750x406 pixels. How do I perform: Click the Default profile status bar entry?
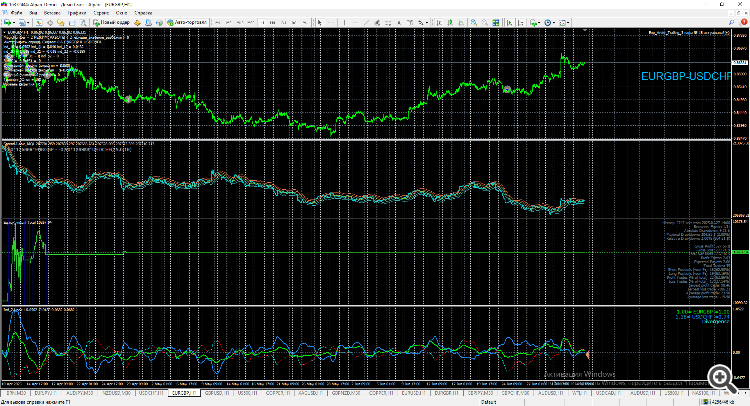488,402
